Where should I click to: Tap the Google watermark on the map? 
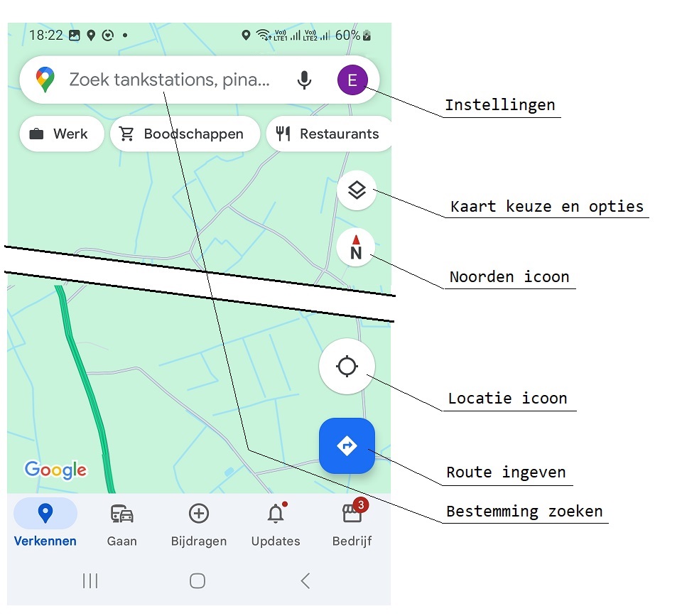(x=55, y=470)
